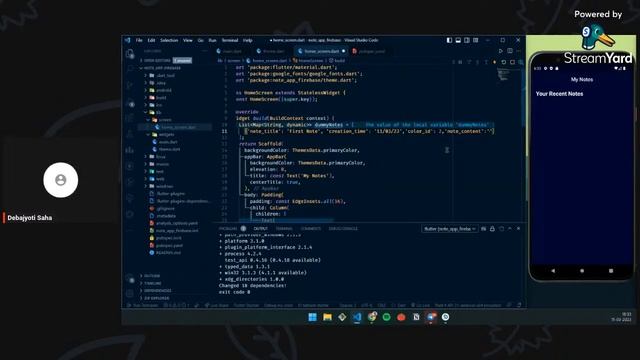Open output log in editor
The image size is (640, 360).
[x=501, y=229]
